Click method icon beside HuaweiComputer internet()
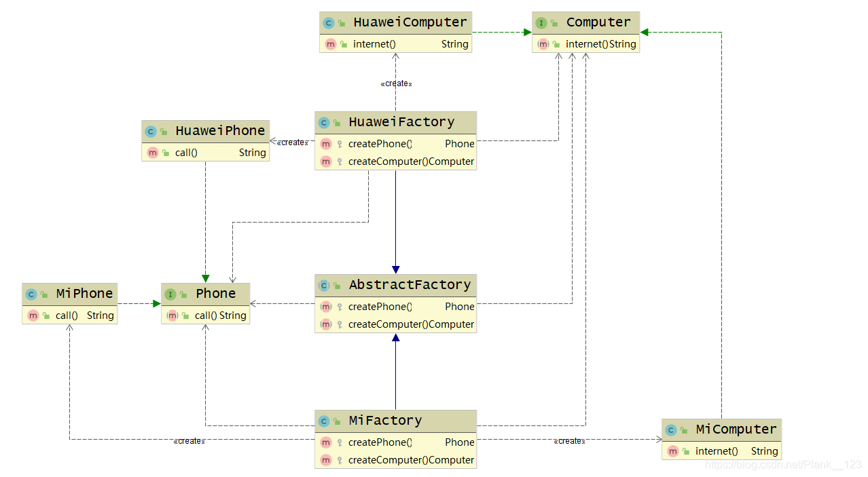868x477 pixels. click(x=331, y=44)
